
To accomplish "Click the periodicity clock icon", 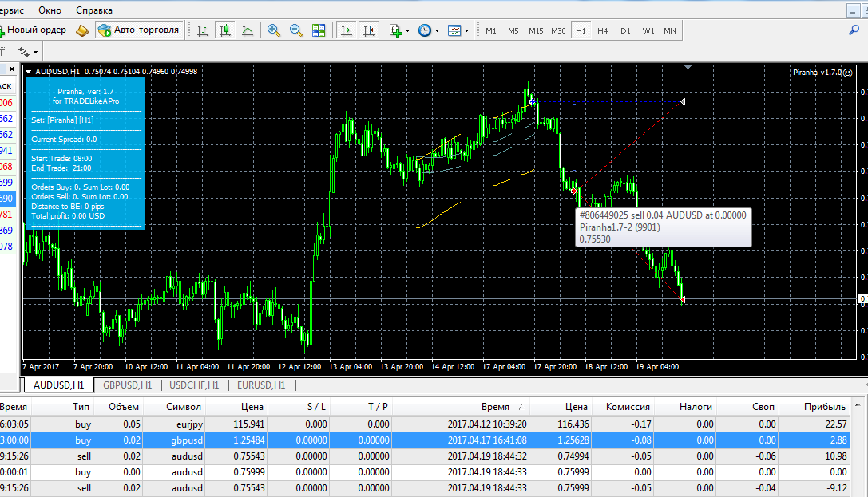I will (x=425, y=30).
